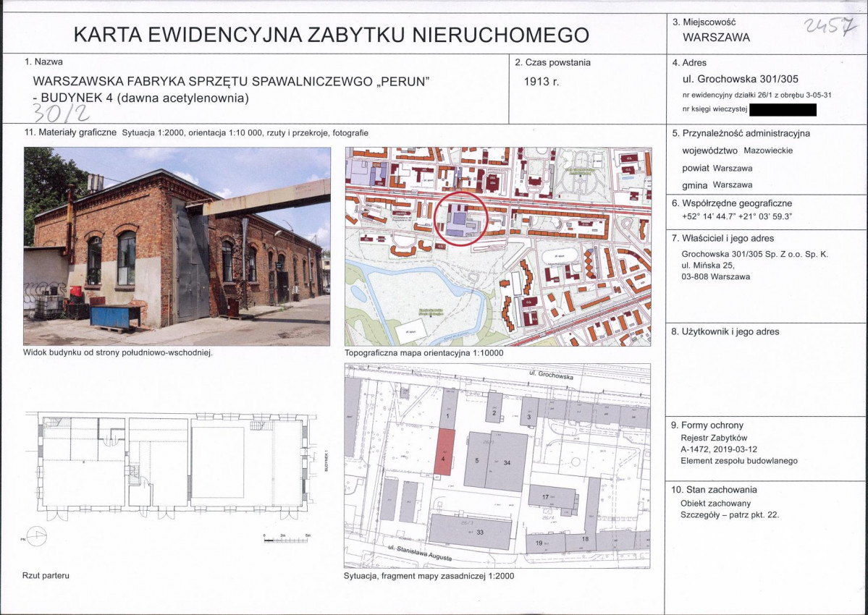This screenshot has width=868, height=615.
Task: Click the year '1913 r.'
Action: 542,82
